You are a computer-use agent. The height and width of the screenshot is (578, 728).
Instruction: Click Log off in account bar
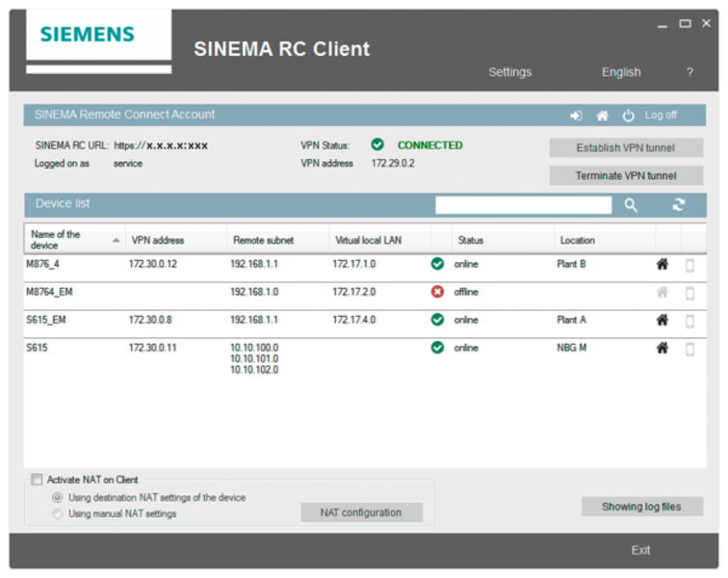[x=661, y=116]
